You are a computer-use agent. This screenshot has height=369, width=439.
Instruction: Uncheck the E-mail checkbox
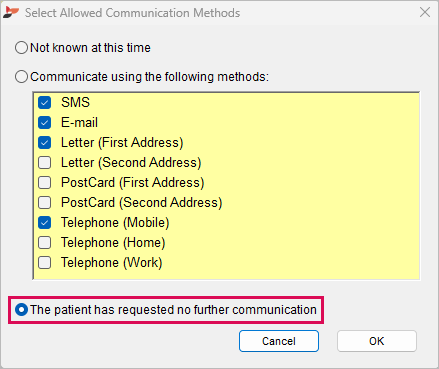click(x=45, y=123)
